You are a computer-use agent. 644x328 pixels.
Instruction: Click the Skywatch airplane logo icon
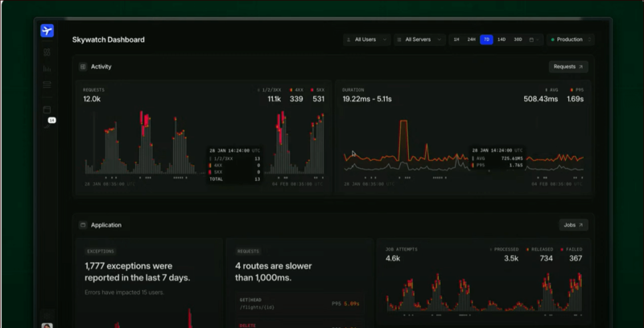click(x=47, y=31)
